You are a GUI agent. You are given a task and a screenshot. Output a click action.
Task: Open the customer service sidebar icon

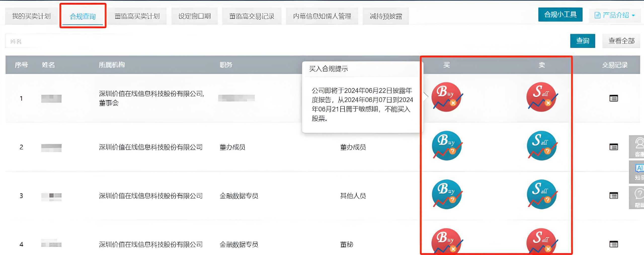[x=637, y=147]
